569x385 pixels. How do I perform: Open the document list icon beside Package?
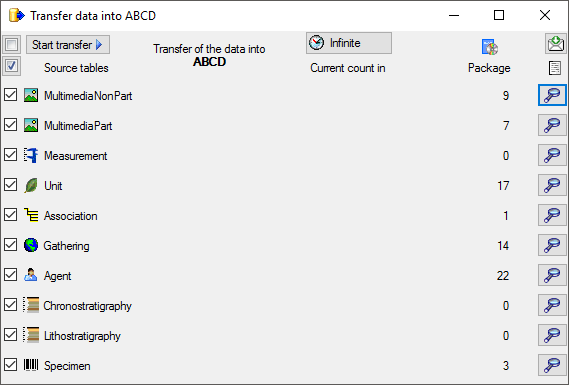pos(555,68)
